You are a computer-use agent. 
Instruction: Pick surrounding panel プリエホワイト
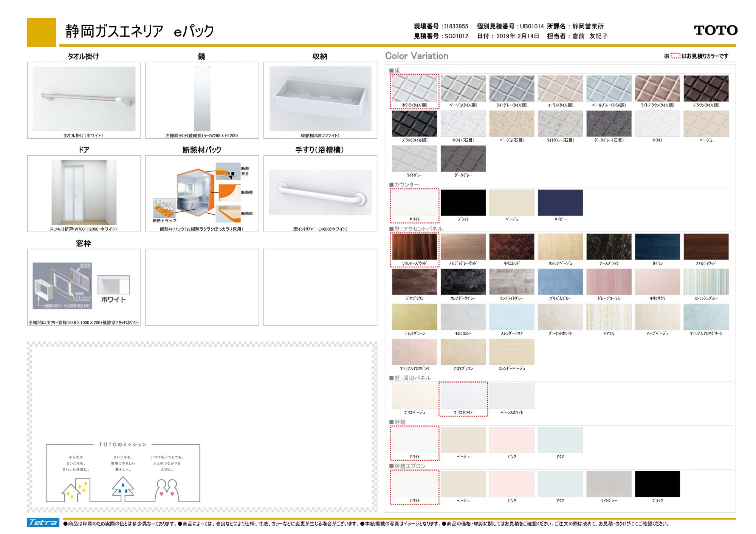tap(463, 396)
